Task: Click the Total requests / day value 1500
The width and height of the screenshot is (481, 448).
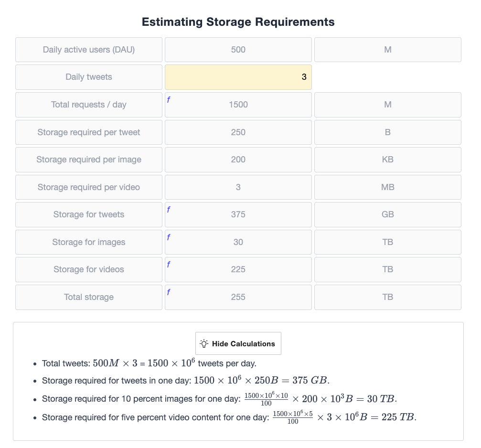Action: tap(238, 105)
